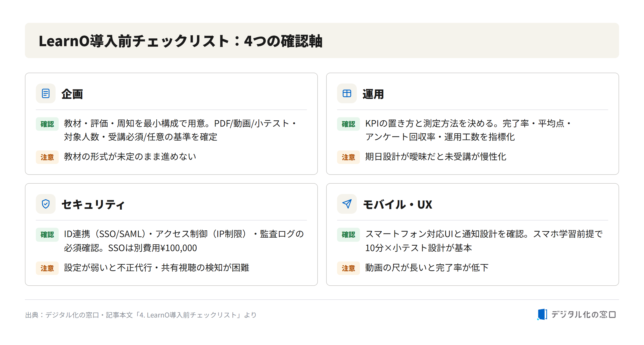The height and width of the screenshot is (345, 644).
Task: Click text 設定が弱いと不正代行・共有視聴の検知が困難
Action: pyautogui.click(x=157, y=267)
